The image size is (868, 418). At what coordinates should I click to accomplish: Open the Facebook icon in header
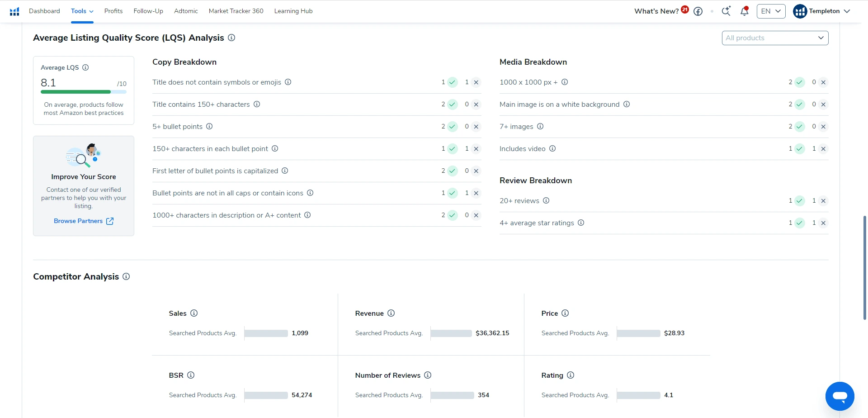[x=698, y=11]
